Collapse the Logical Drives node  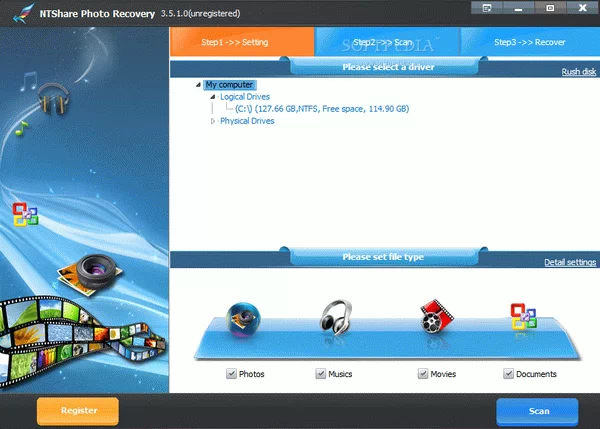(213, 97)
